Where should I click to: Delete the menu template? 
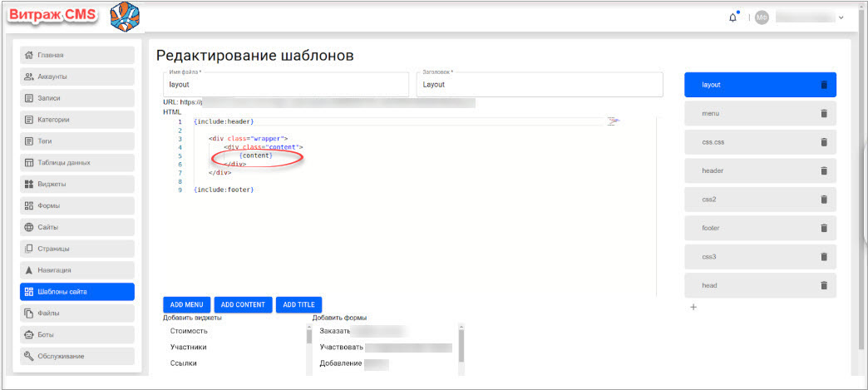(x=824, y=113)
